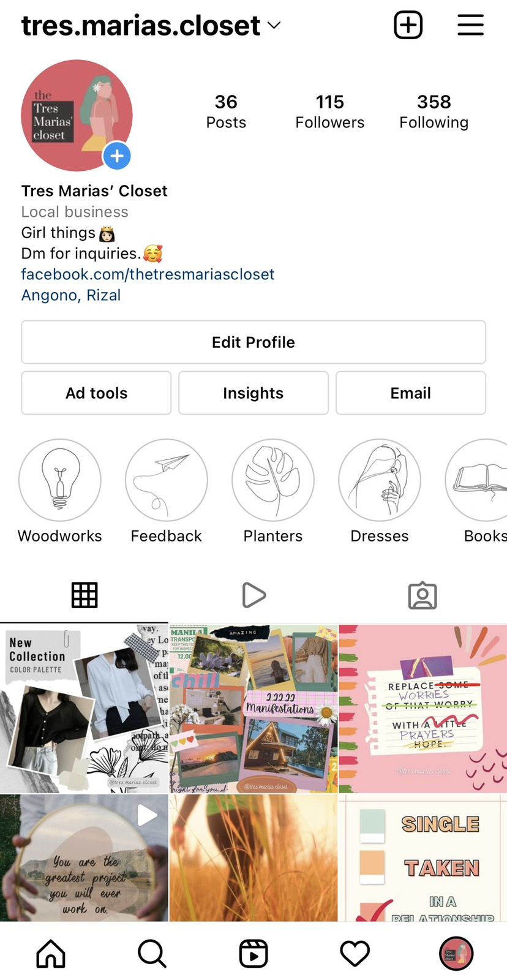This screenshot has height=980, width=507.
Task: Switch to the tagged photos tab
Action: [x=423, y=595]
